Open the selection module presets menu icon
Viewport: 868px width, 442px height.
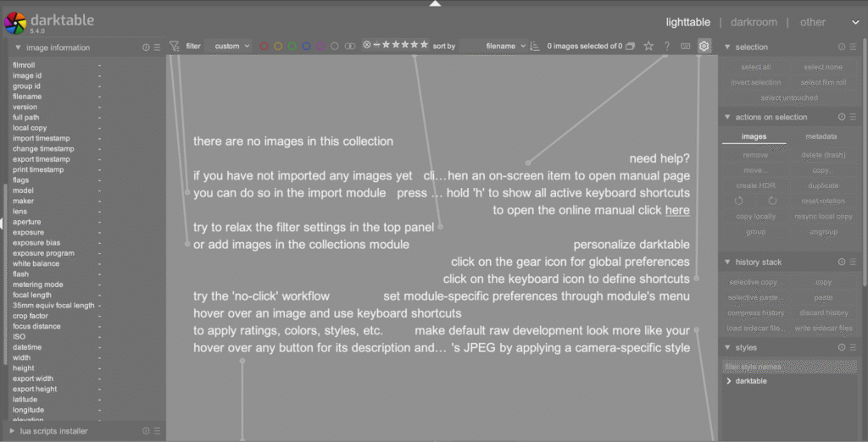(854, 47)
